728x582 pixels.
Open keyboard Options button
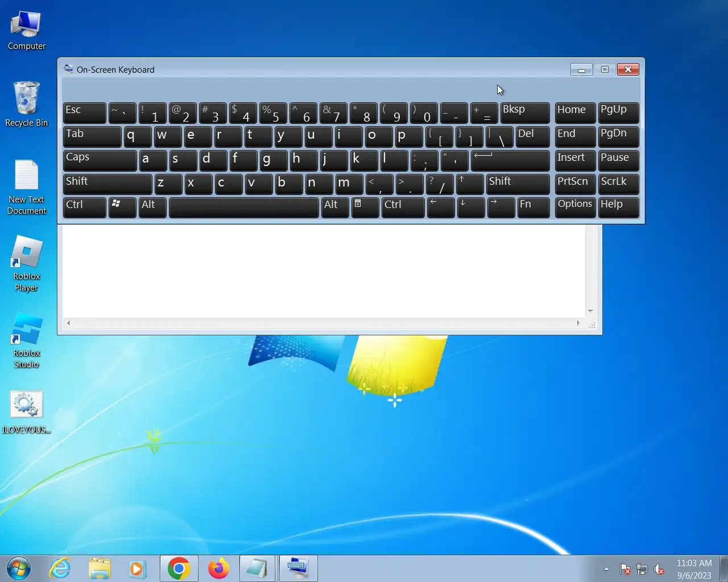coord(576,207)
